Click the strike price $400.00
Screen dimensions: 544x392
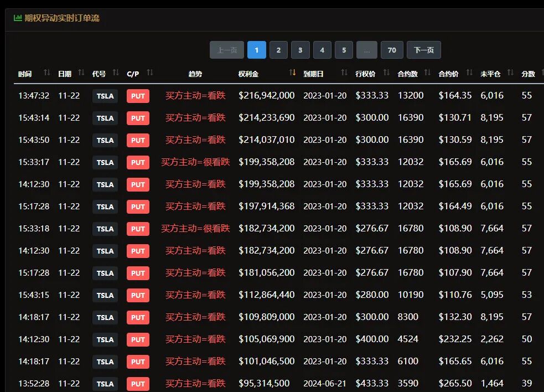(x=372, y=339)
